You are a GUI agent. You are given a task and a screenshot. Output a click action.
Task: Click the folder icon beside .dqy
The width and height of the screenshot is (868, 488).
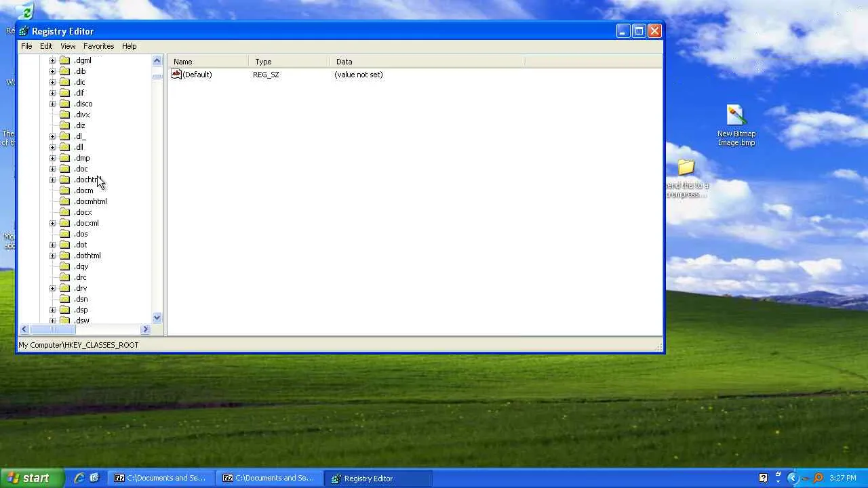click(65, 266)
